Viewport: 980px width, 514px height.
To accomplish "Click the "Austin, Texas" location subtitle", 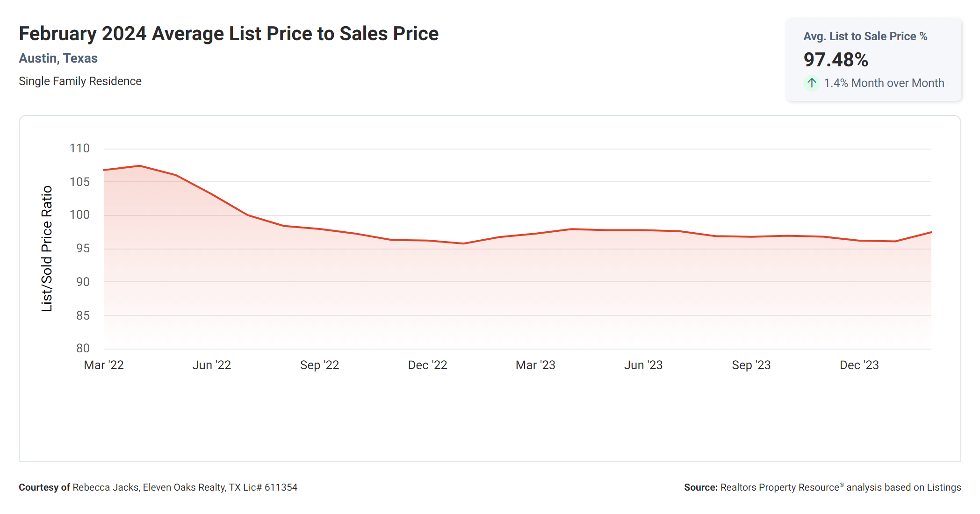I will [x=58, y=58].
